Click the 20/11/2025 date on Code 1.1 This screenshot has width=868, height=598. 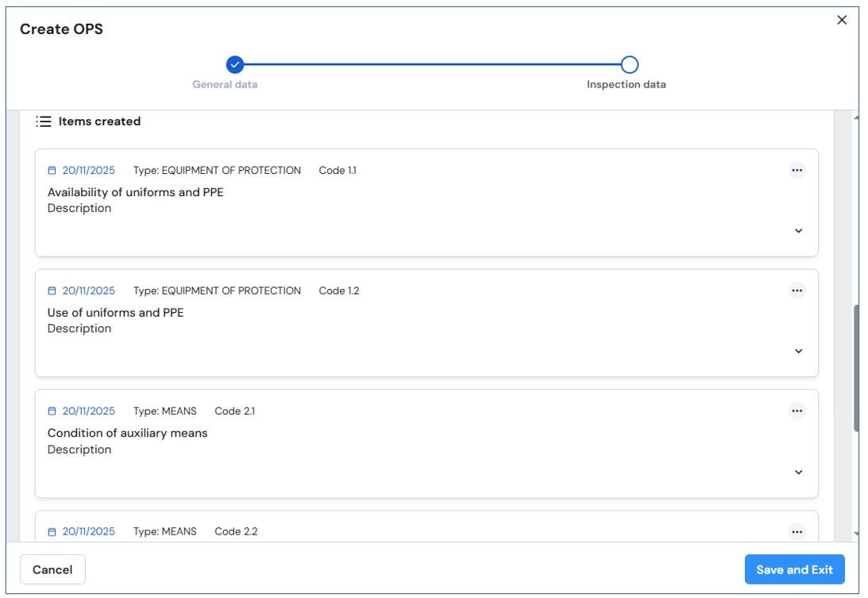[x=88, y=171]
